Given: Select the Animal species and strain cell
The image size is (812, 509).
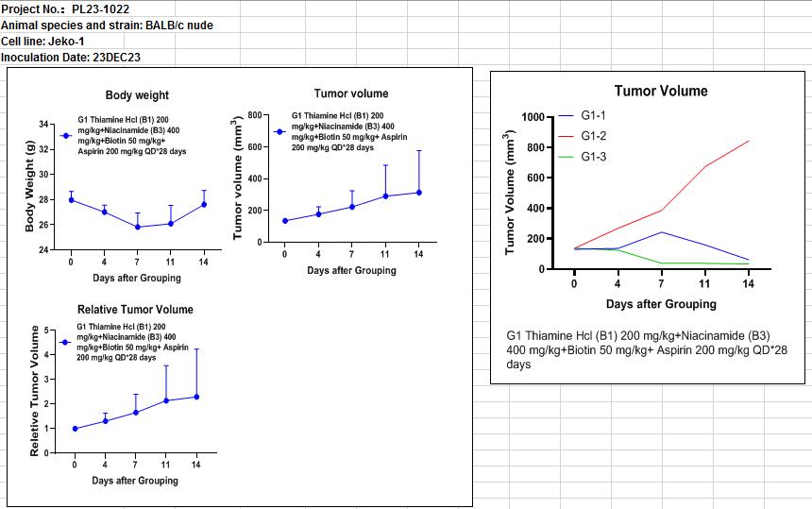Looking at the screenshot, I should (x=108, y=25).
